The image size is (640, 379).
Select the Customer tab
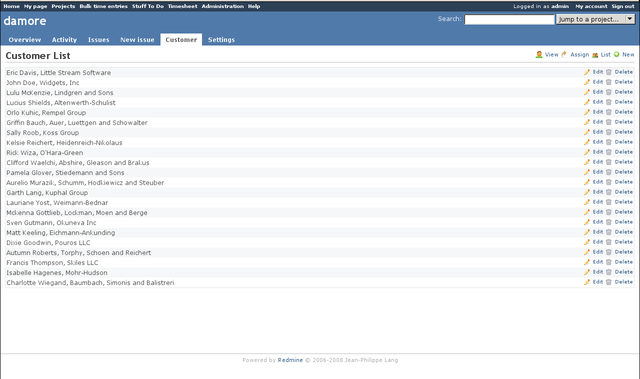point(181,40)
